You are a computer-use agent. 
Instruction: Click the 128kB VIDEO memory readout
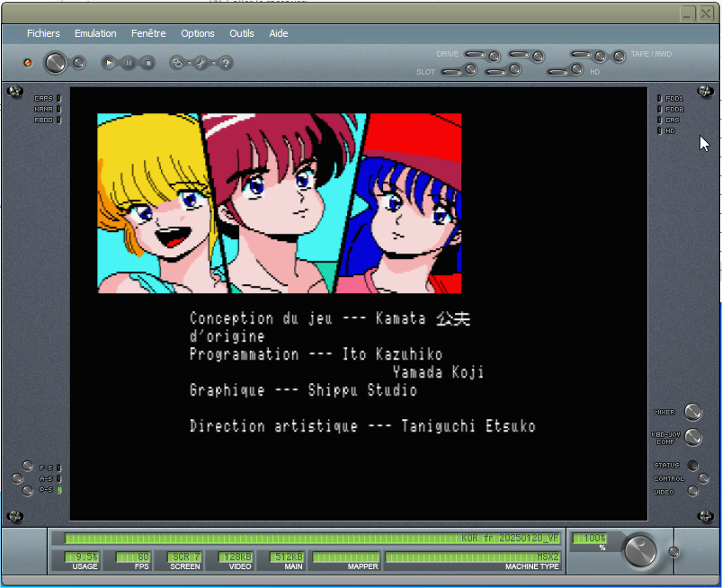[236, 557]
